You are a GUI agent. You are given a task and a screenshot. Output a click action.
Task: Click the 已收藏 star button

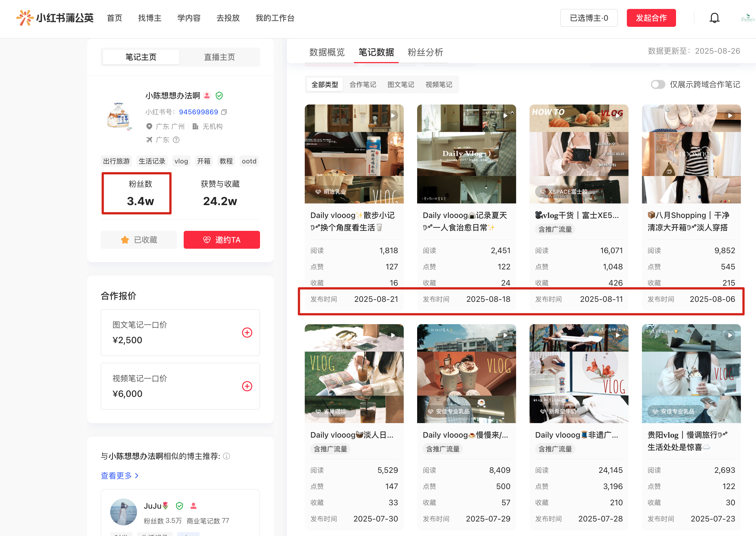[139, 240]
